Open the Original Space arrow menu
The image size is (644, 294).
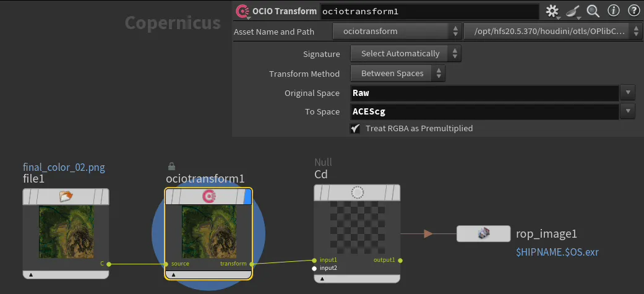[627, 93]
